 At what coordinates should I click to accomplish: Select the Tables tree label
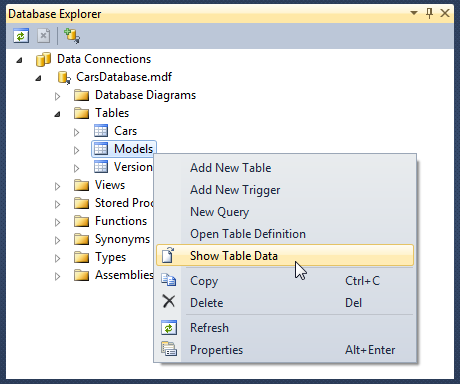point(112,113)
